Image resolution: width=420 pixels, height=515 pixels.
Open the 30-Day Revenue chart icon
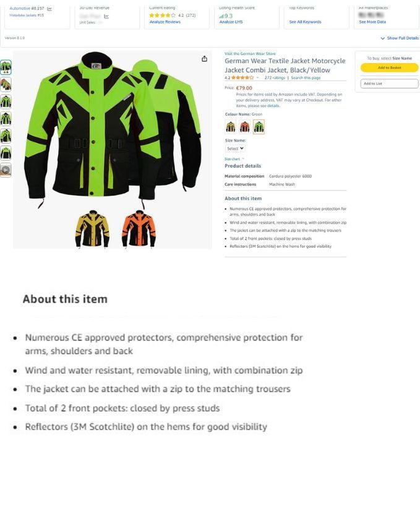(x=106, y=16)
